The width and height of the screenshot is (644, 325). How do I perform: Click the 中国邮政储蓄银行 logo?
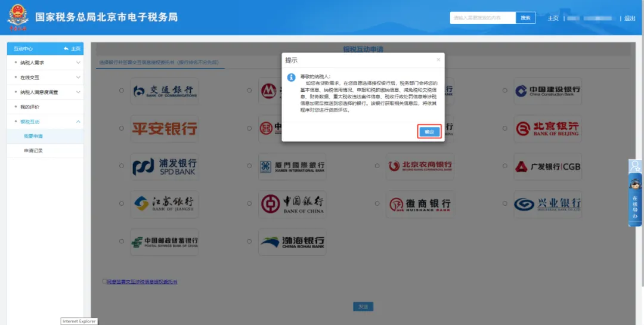pos(165,242)
